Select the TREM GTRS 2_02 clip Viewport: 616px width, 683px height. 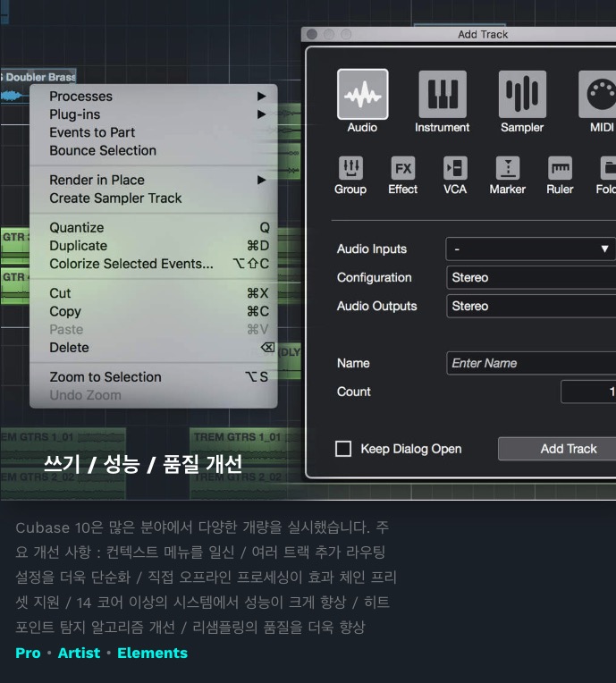pos(246,483)
